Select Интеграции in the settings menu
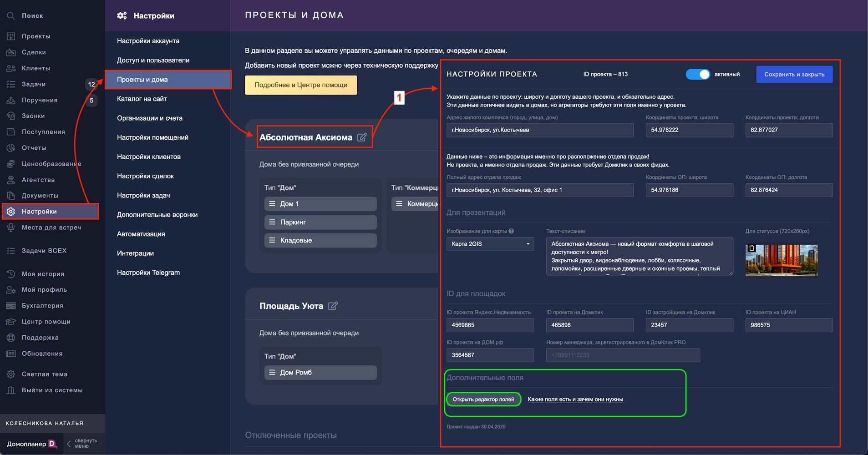This screenshot has width=868, height=455. tap(135, 253)
